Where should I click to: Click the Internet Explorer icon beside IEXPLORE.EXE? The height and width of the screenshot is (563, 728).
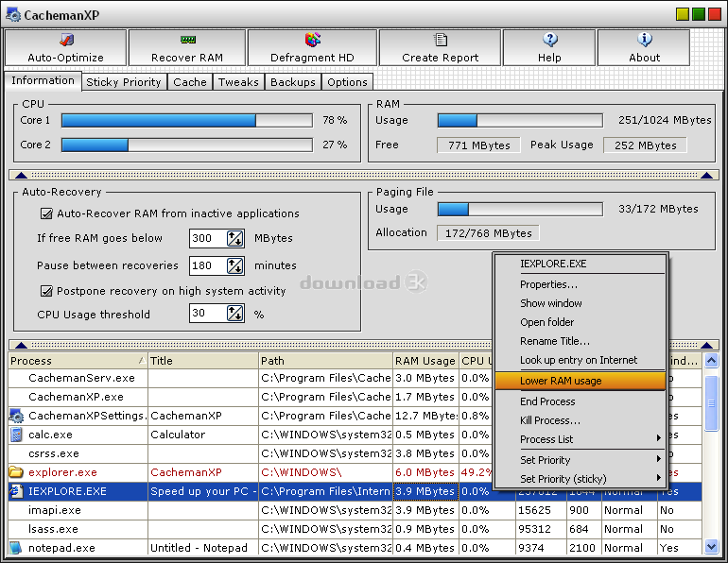point(16,491)
